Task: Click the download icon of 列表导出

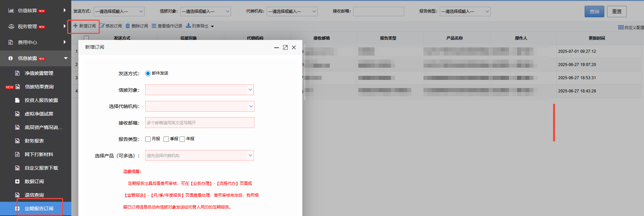Action: 188,26
